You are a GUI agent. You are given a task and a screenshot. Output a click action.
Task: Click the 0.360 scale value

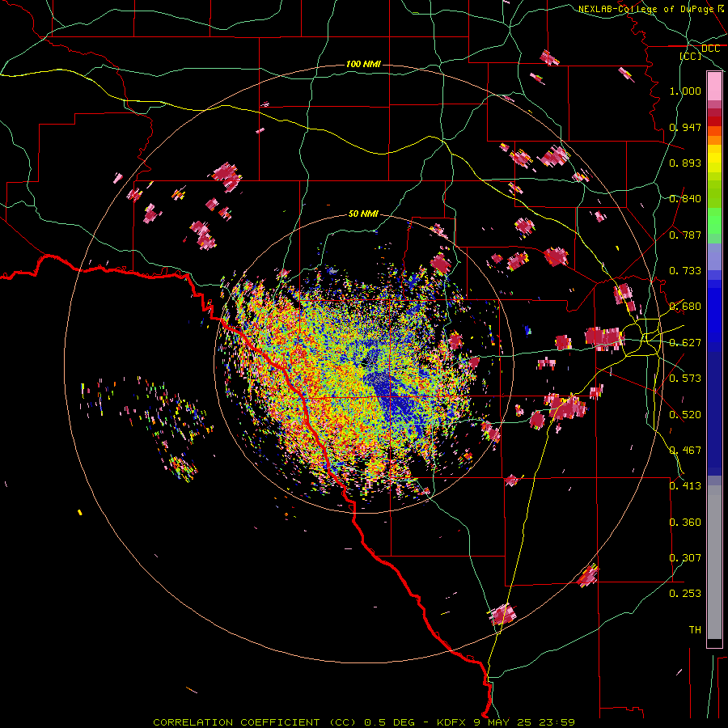(x=685, y=523)
